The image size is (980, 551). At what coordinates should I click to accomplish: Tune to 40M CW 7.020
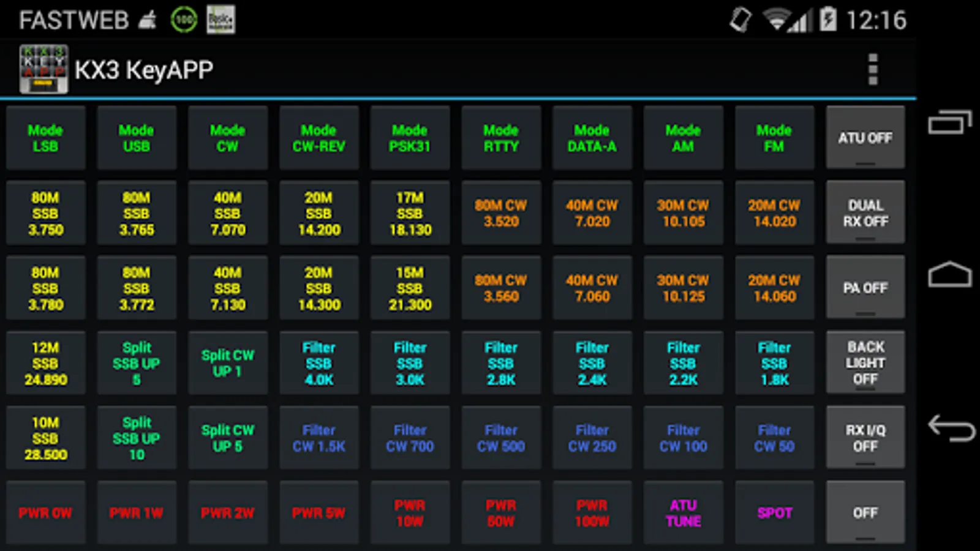592,213
